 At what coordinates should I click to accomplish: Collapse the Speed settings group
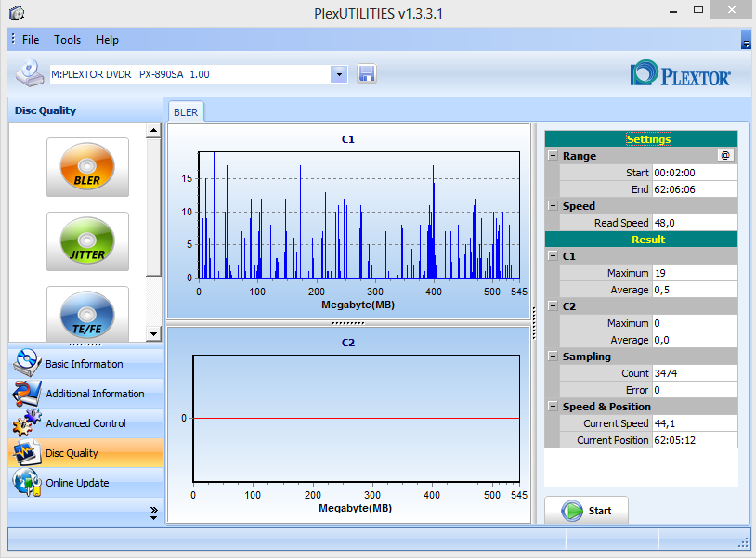click(553, 205)
